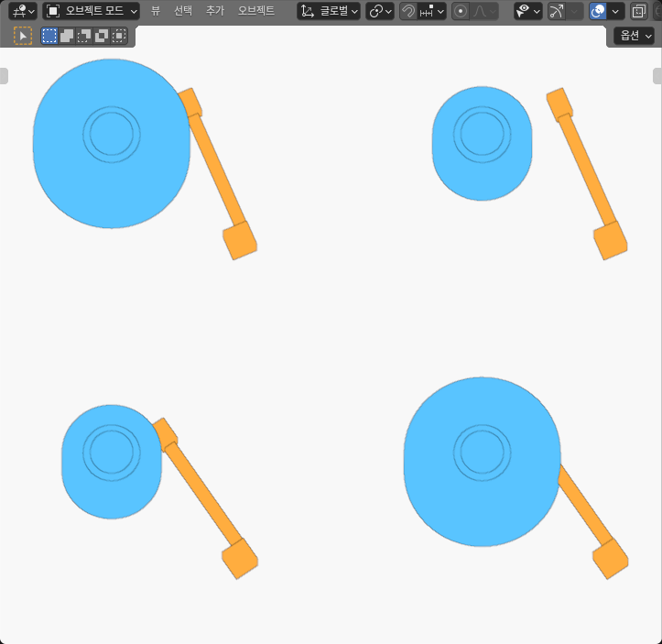The image size is (662, 644).
Task: Toggle viewport gizmos icon
Action: point(557,11)
